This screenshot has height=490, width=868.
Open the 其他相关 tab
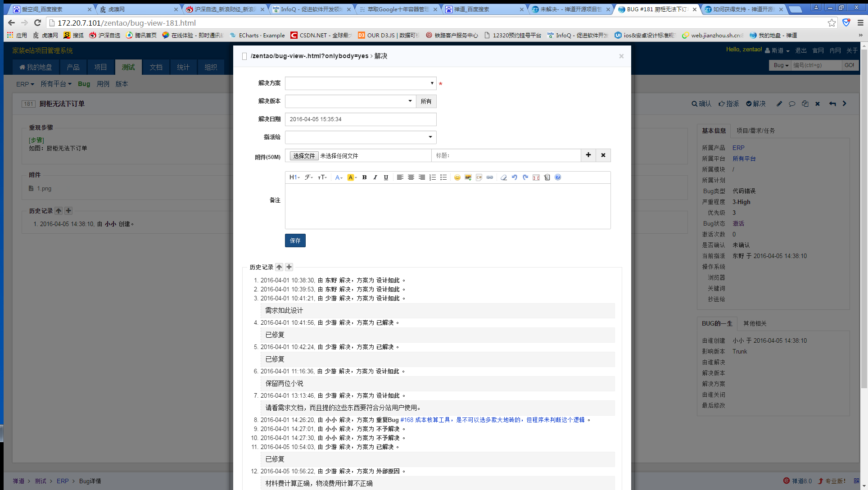point(755,323)
